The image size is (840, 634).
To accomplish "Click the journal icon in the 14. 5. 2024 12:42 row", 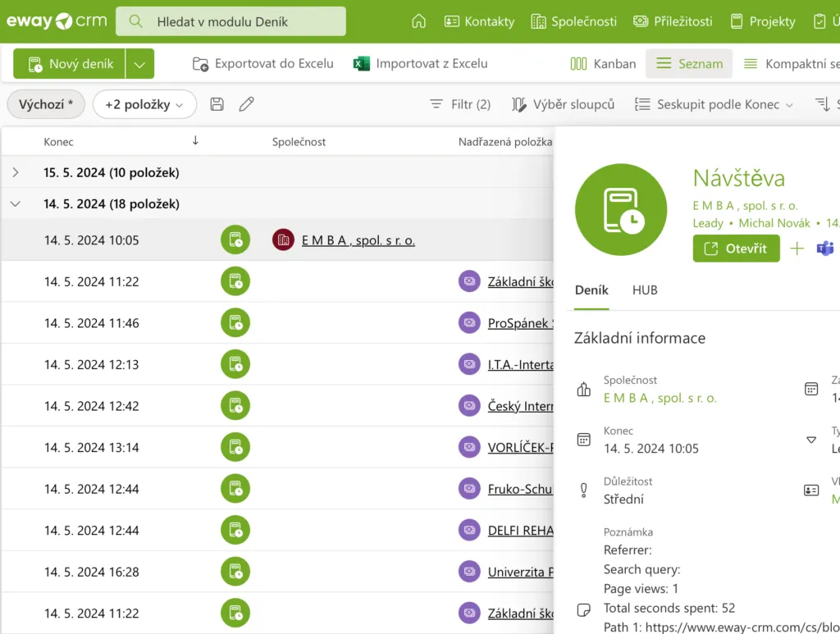I will click(x=235, y=406).
